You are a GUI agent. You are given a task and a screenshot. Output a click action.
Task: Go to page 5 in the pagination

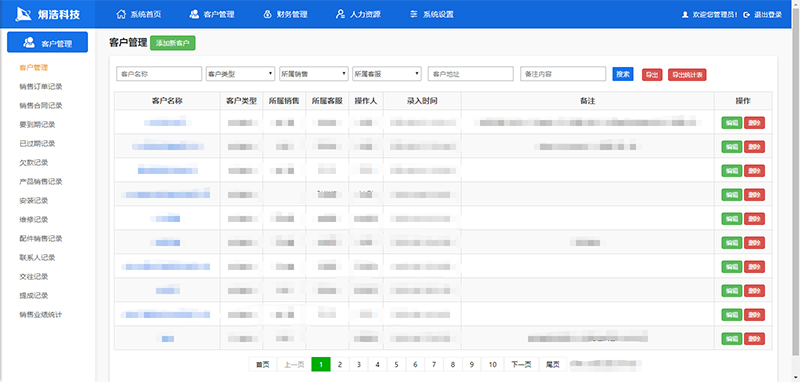click(396, 365)
